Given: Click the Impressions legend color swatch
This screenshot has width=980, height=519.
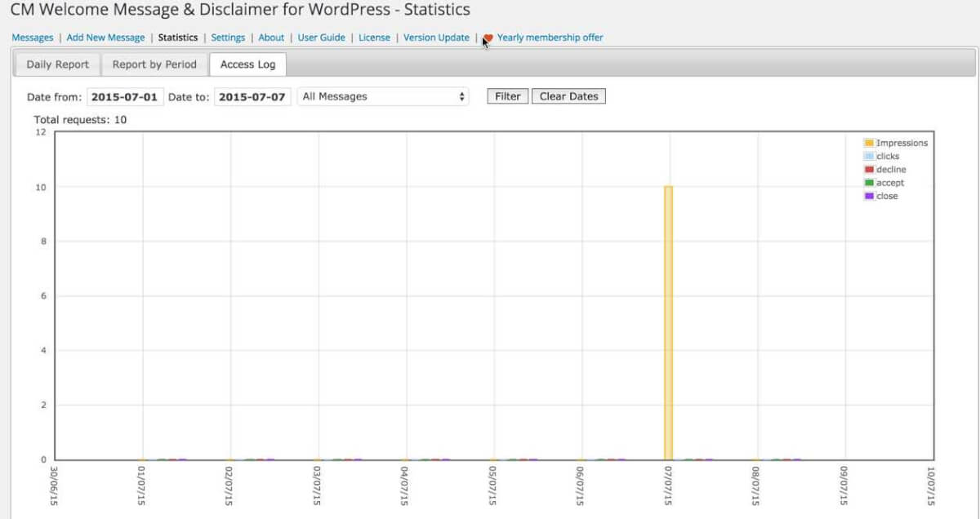Looking at the screenshot, I should (x=869, y=143).
